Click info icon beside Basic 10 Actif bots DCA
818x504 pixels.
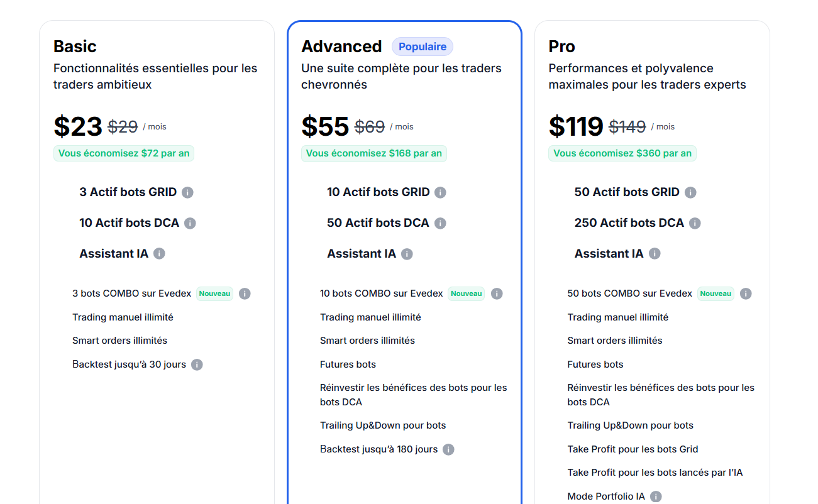[190, 223]
